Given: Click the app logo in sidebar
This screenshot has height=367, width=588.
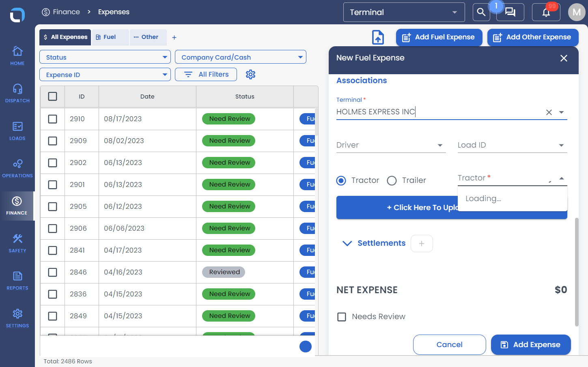Looking at the screenshot, I should pos(17,15).
